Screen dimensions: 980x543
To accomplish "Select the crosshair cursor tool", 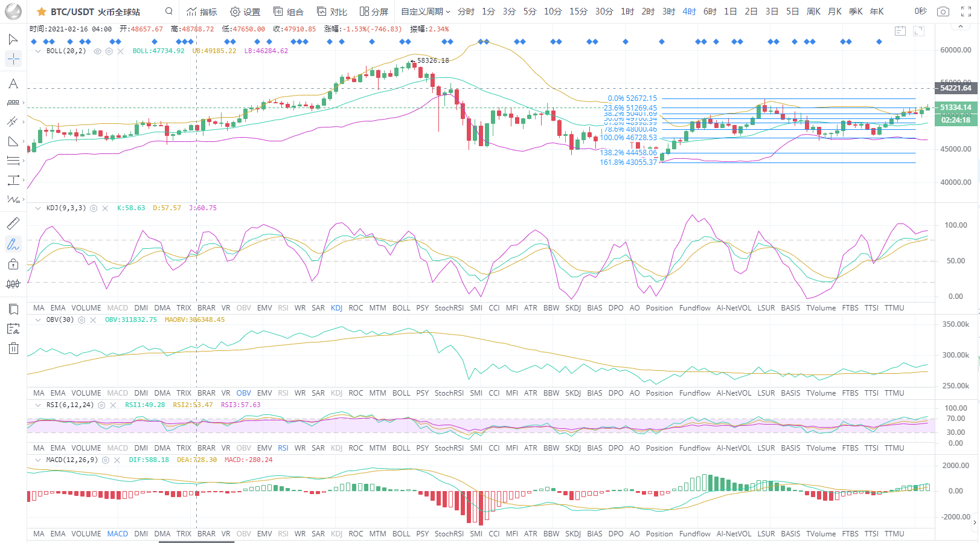I will pyautogui.click(x=13, y=59).
